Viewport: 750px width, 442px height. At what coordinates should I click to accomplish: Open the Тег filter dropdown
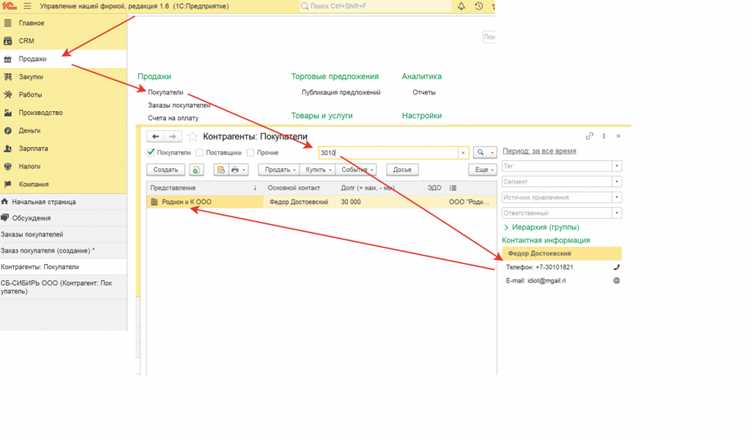point(617,166)
